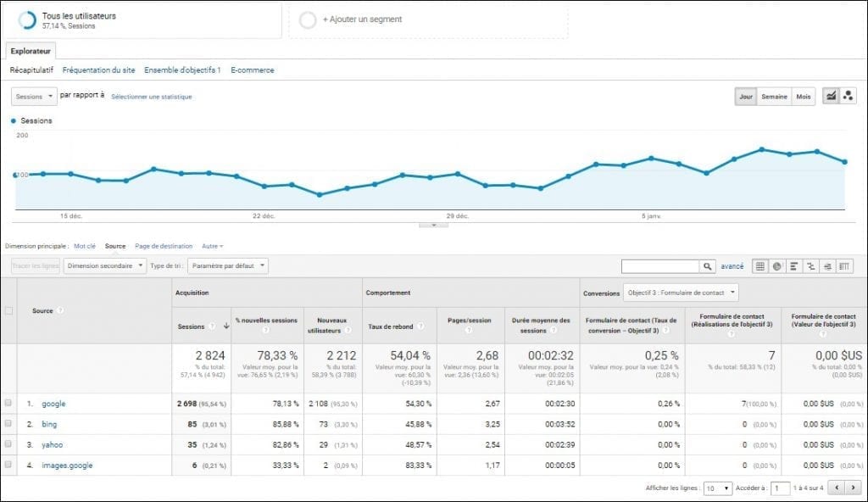Check the box for the bing row

tap(8, 423)
